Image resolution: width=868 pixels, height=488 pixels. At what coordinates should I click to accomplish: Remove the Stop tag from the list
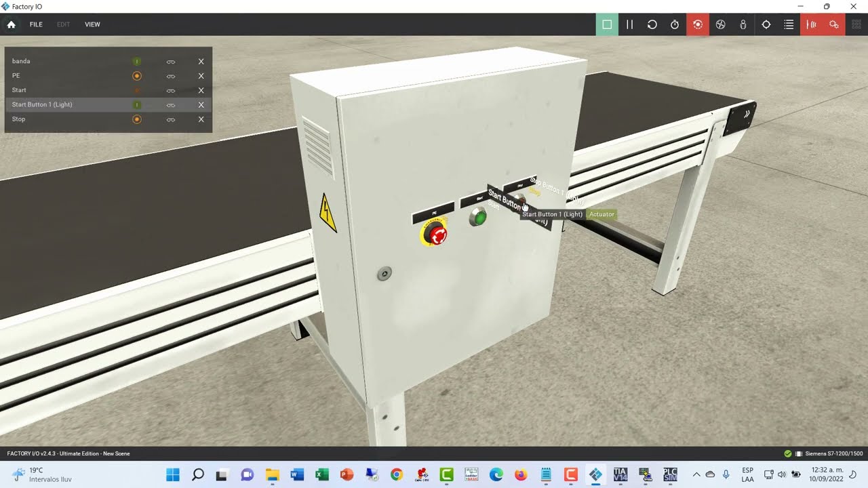(x=201, y=119)
